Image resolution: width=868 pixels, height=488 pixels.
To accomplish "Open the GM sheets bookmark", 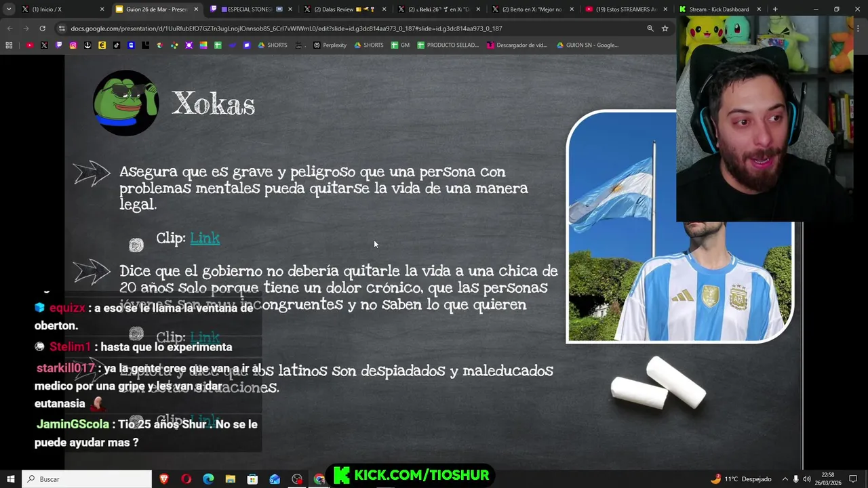I will pyautogui.click(x=400, y=45).
